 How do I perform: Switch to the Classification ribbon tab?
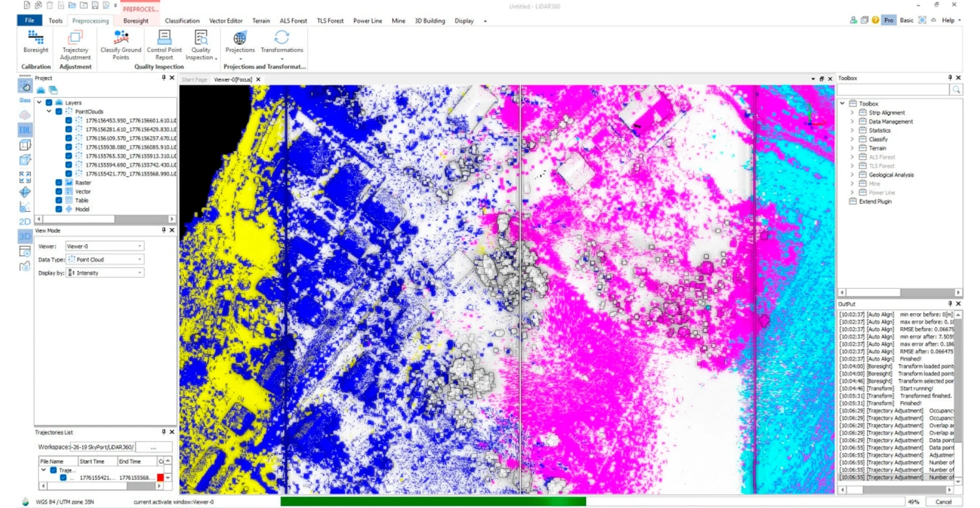pyautogui.click(x=182, y=21)
